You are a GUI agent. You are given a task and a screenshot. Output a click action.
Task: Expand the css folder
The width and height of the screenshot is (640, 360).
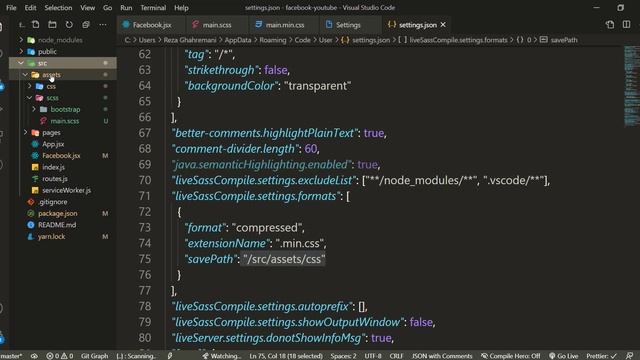(x=51, y=87)
